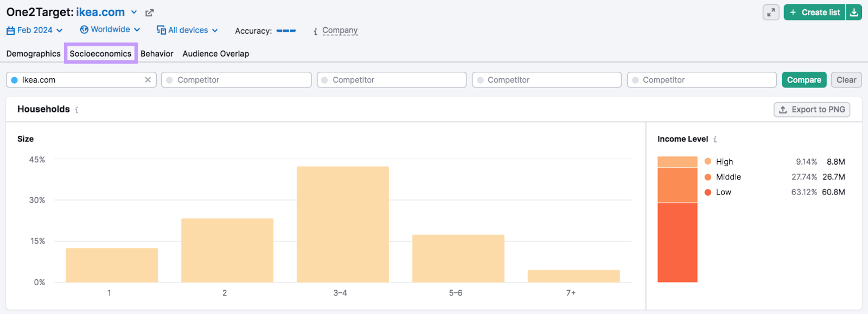Open the Feb 2024 date picker

coord(35,30)
